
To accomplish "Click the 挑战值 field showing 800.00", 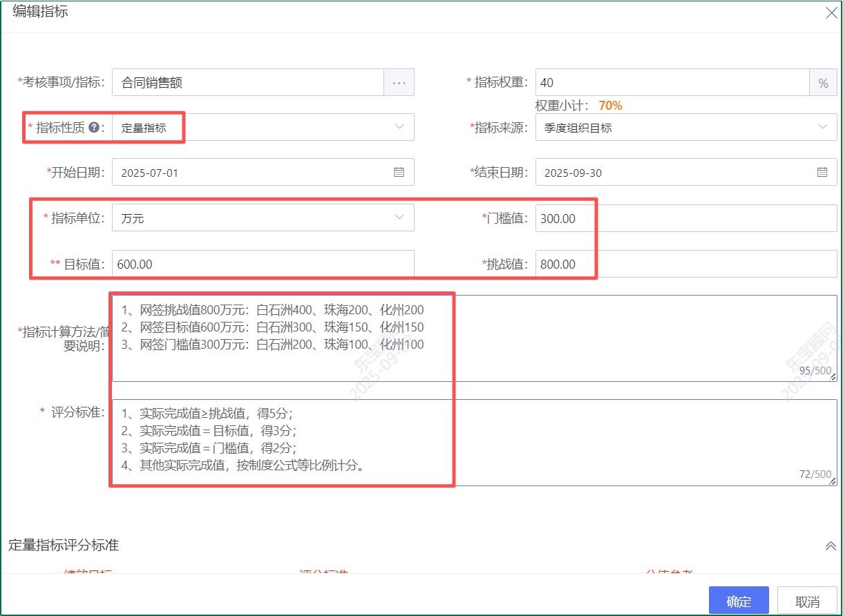I will [x=685, y=264].
